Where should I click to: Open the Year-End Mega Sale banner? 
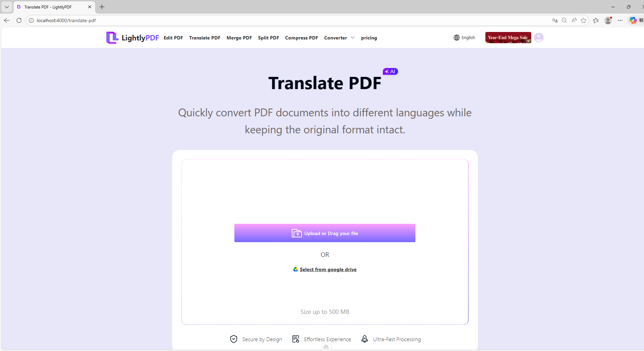(508, 37)
